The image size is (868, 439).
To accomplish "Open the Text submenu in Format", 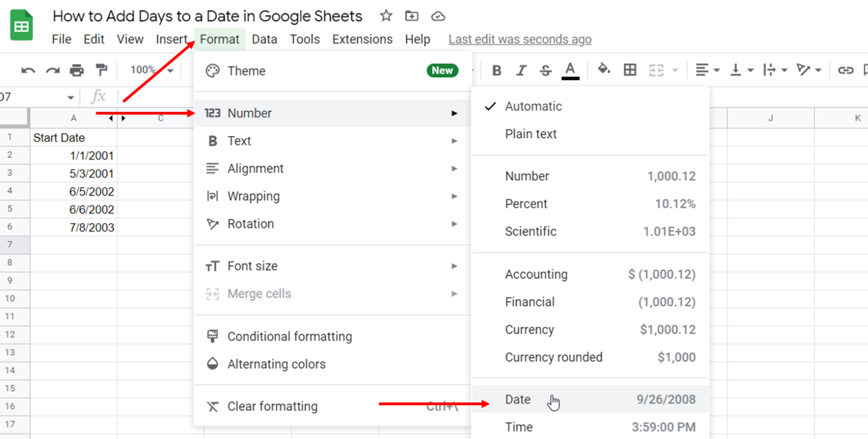I will coord(332,141).
